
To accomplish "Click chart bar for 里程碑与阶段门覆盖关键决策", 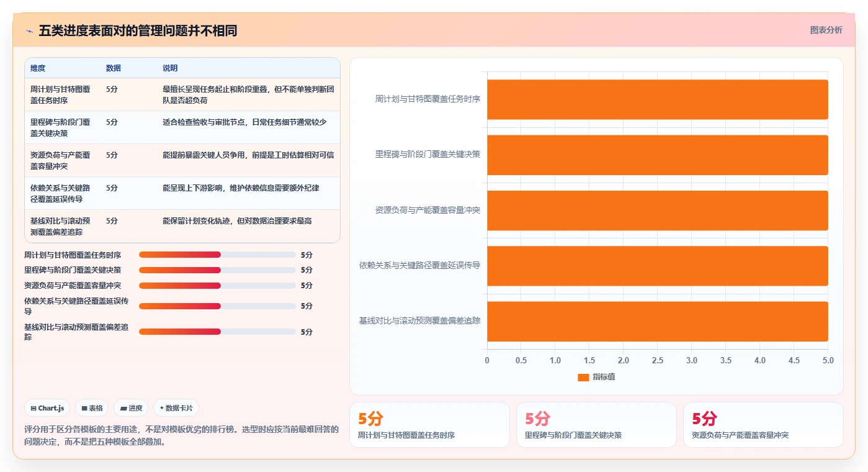I will pyautogui.click(x=657, y=155).
